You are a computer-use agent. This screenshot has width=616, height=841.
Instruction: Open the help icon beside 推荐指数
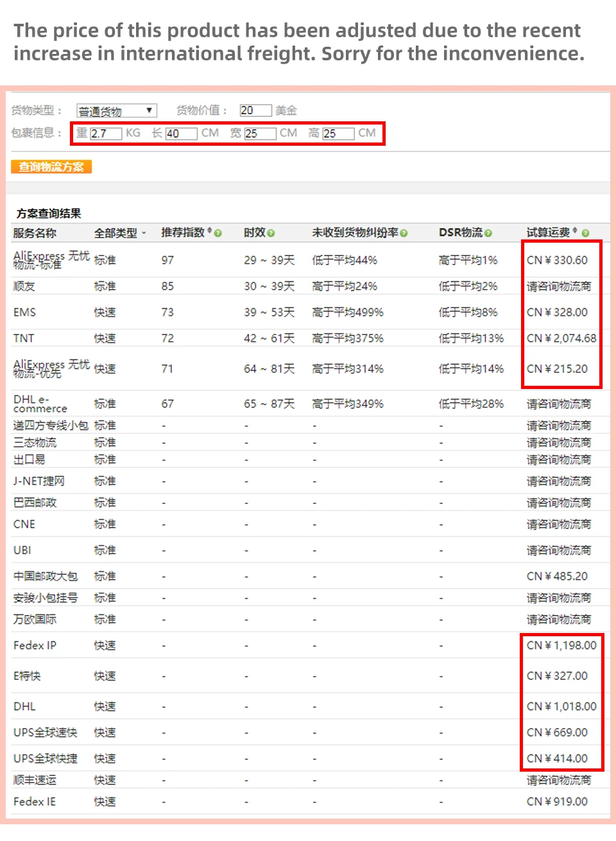(x=218, y=233)
